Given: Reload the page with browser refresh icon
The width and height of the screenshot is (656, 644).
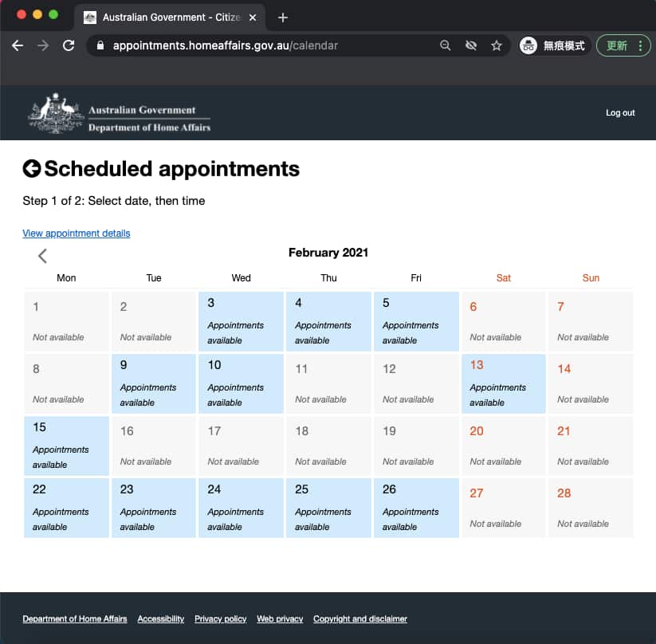Looking at the screenshot, I should click(x=69, y=45).
